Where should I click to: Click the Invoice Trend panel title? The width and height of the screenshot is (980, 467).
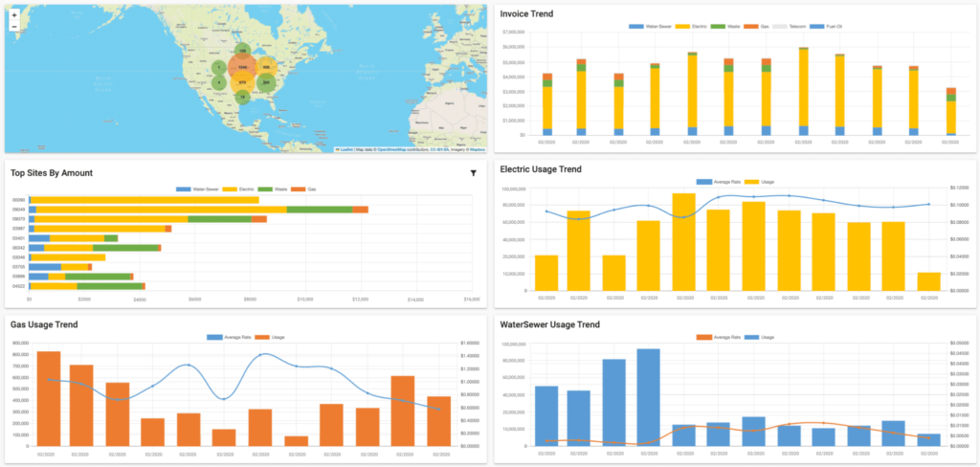526,13
